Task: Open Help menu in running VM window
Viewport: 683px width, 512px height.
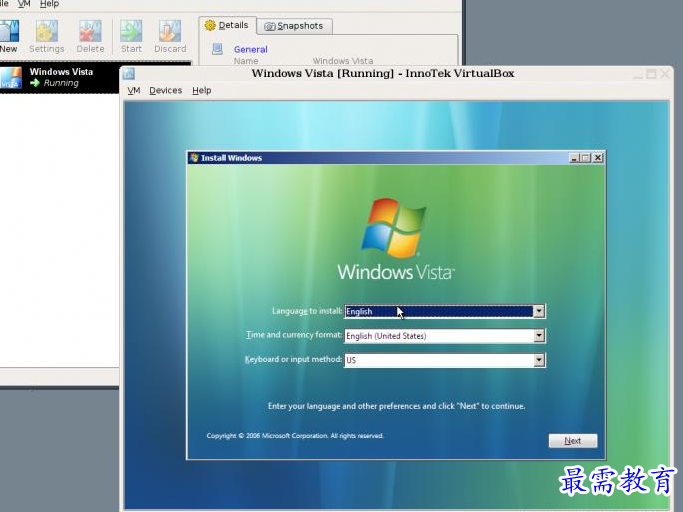Action: click(x=202, y=90)
